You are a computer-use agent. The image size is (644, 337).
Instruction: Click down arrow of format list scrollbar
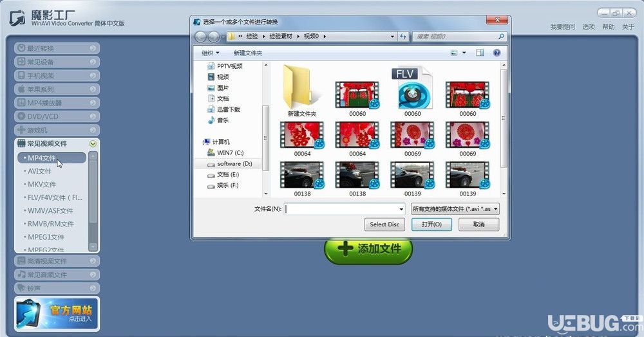point(93,246)
